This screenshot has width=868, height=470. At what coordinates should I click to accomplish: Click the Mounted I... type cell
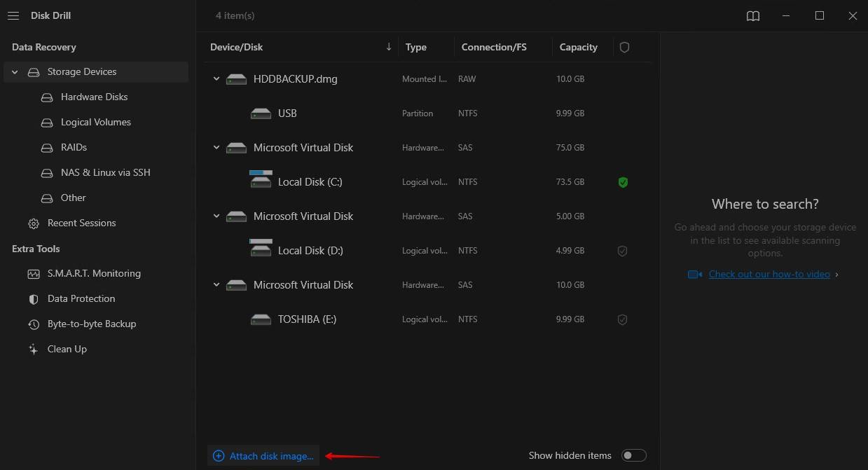[x=425, y=79]
